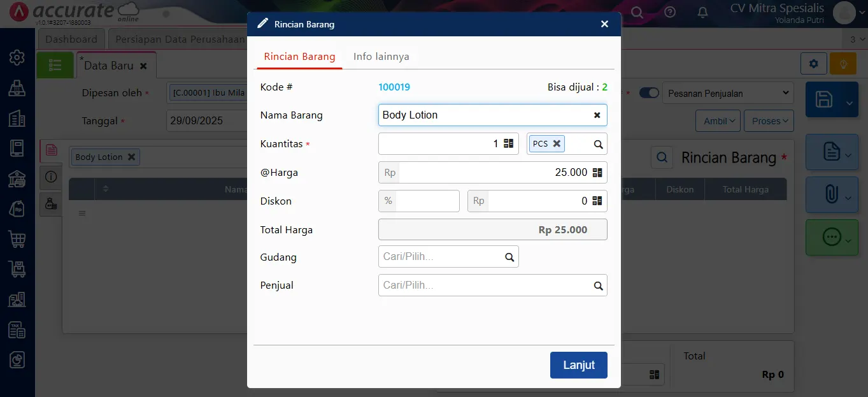Search units with Kuantitas magnifier icon
The width and height of the screenshot is (868, 397).
tap(598, 145)
